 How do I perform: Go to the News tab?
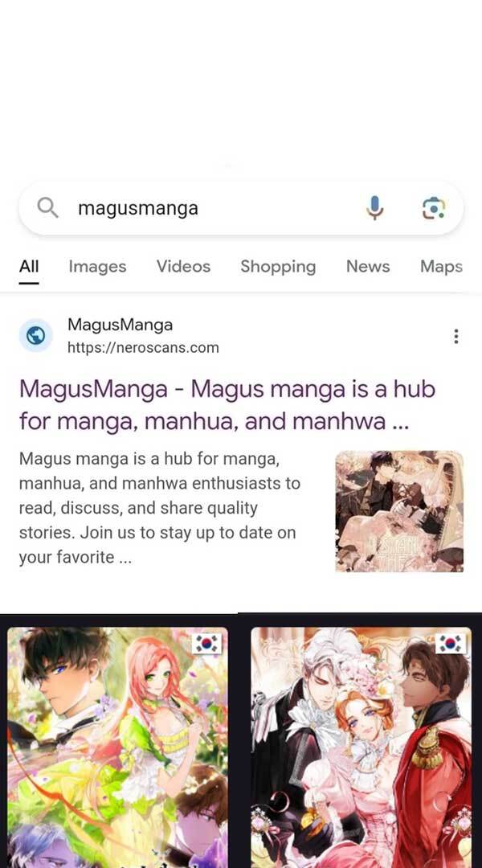(368, 266)
